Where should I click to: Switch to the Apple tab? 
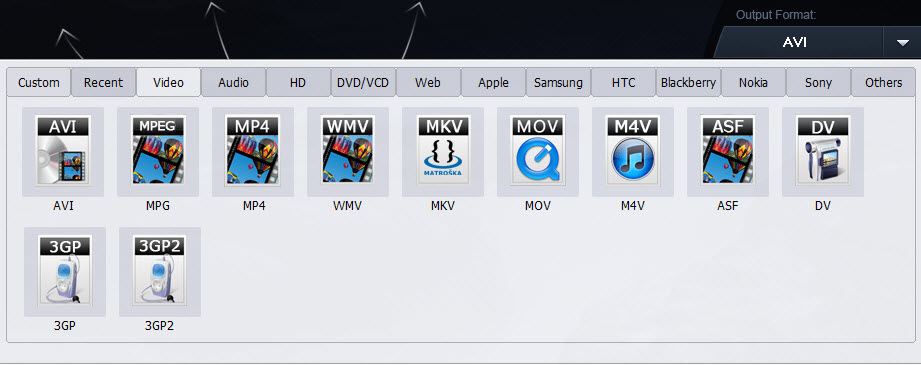point(493,82)
